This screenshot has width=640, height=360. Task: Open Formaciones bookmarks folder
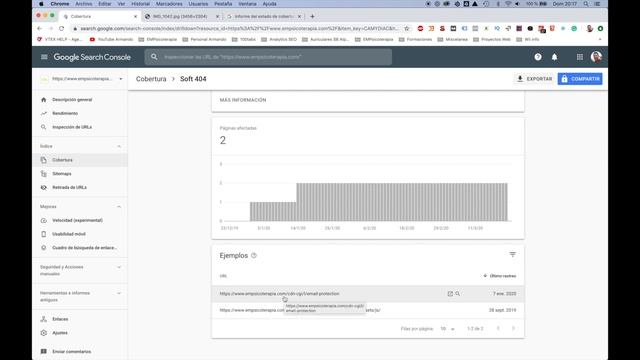click(415, 40)
